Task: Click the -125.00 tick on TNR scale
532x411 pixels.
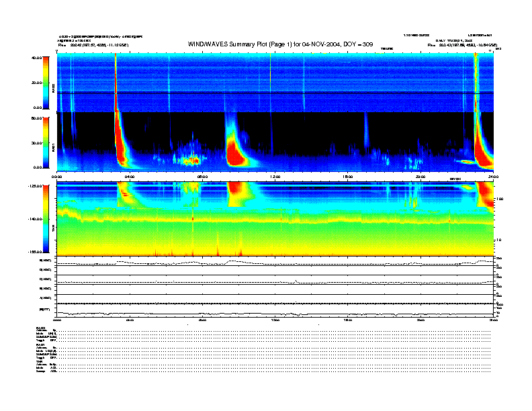Action: point(32,185)
